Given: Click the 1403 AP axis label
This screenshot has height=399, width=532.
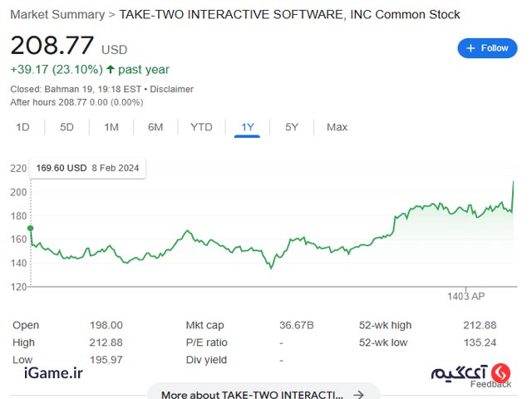Looking at the screenshot, I should point(465,297).
